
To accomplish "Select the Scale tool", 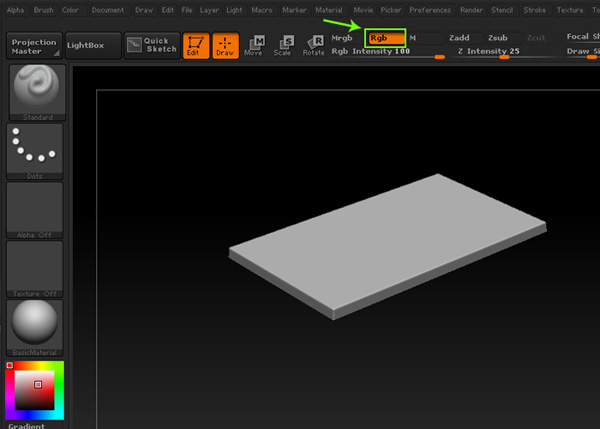I will [x=284, y=45].
